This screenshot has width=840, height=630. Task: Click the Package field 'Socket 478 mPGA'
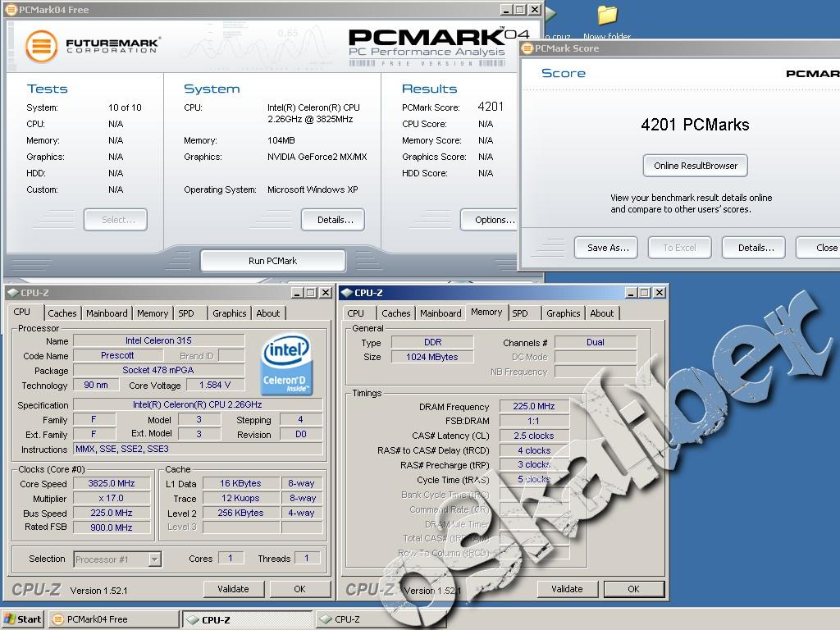coord(158,370)
